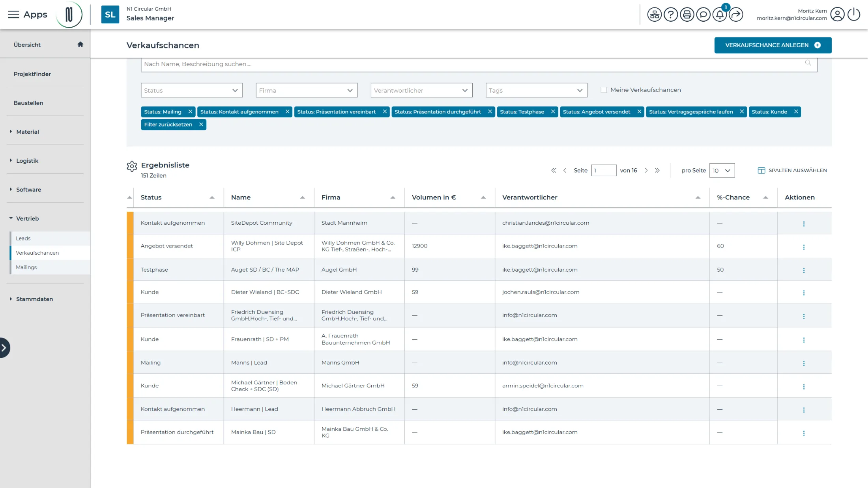The image size is (868, 488).
Task: Enable the Meine Verkaufschancen checkbox
Action: coord(604,90)
